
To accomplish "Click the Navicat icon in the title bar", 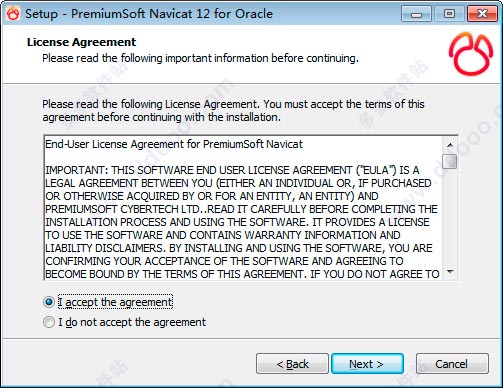I will (13, 14).
